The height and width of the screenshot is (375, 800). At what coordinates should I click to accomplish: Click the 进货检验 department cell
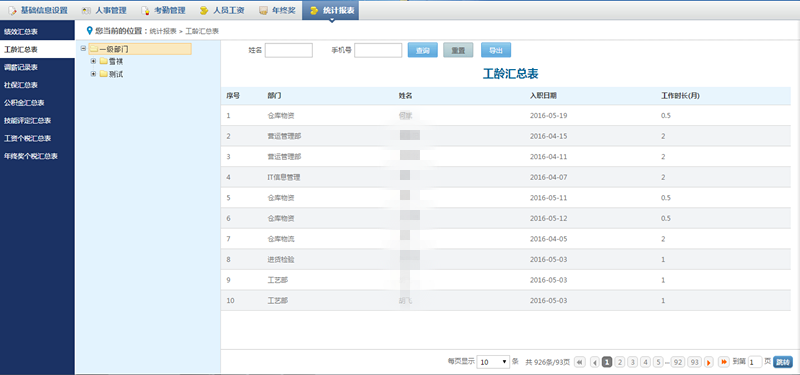tap(281, 259)
